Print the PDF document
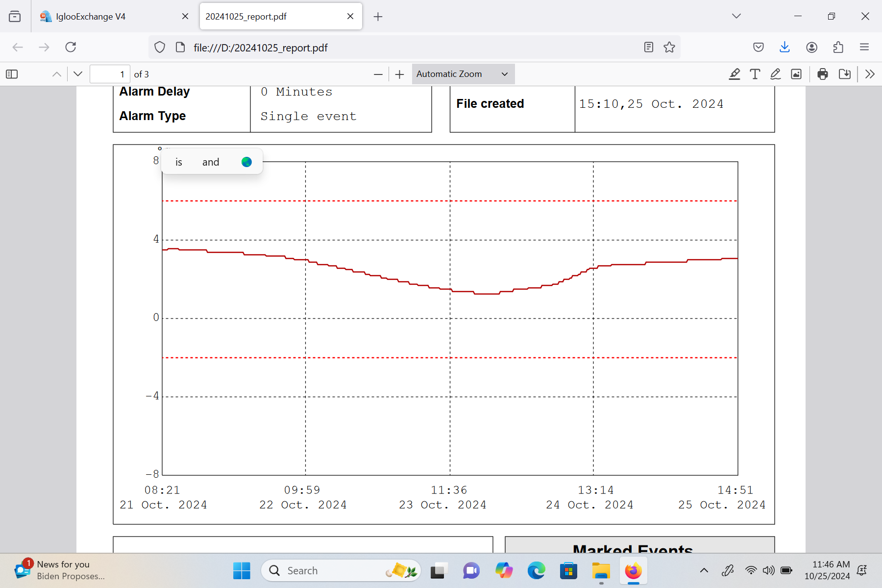Viewport: 882px width, 588px height. click(823, 74)
